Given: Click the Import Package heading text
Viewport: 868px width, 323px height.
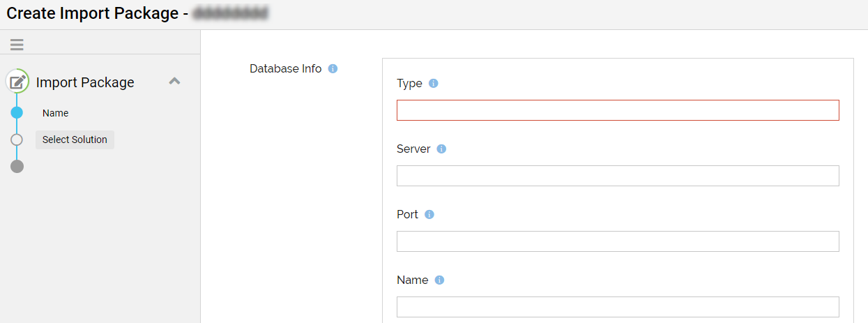Looking at the screenshot, I should (85, 82).
